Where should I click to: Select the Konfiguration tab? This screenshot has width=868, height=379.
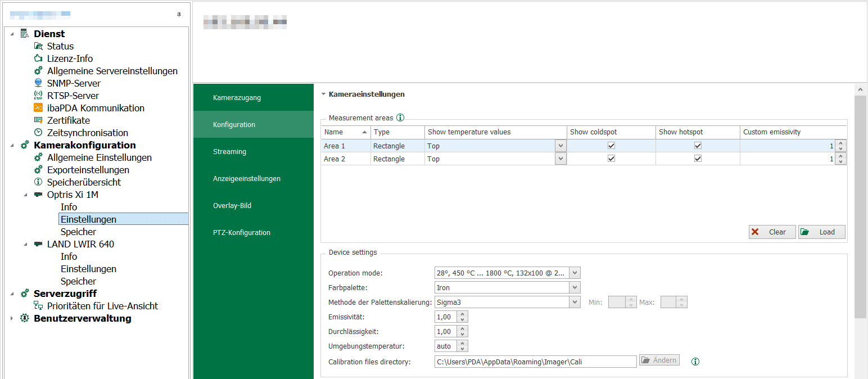pos(254,125)
